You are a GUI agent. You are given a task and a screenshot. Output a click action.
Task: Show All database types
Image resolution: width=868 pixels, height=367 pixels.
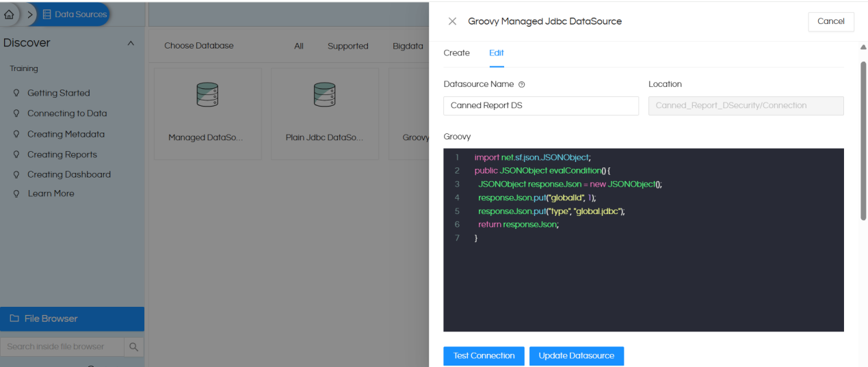[299, 46]
